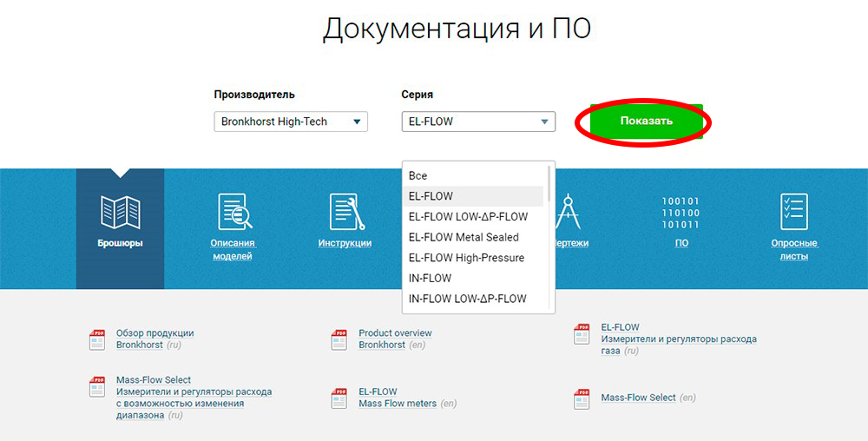Click the Чертежи compass drawing icon
The width and height of the screenshot is (868, 441).
567,211
